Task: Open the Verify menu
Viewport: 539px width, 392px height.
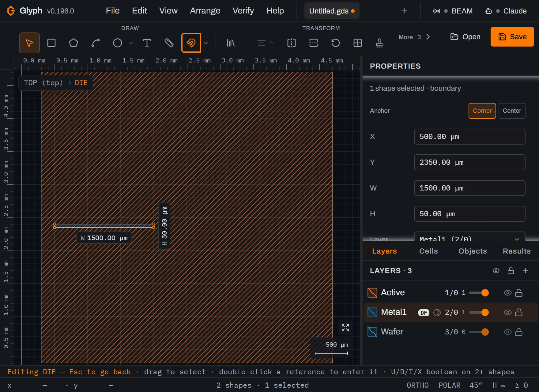Action: [243, 11]
